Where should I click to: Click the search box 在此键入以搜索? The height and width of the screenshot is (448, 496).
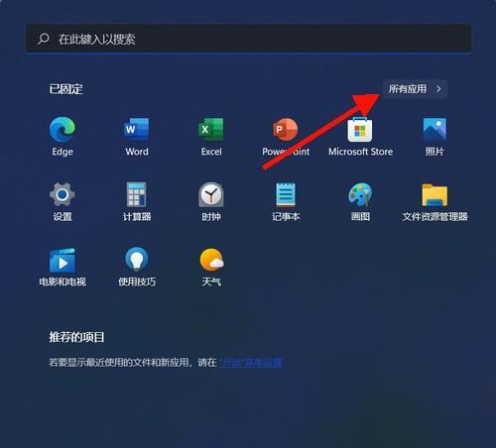(248, 39)
